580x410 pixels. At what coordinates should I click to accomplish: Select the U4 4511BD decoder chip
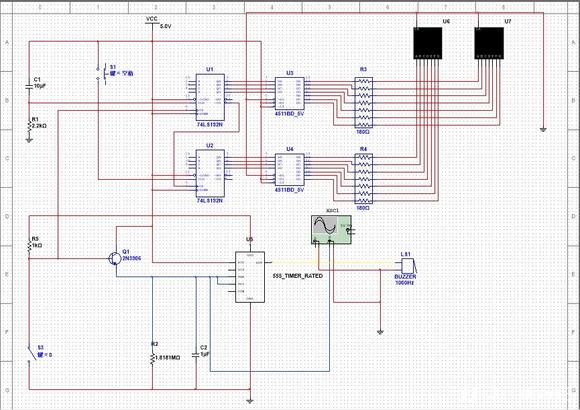[290, 170]
